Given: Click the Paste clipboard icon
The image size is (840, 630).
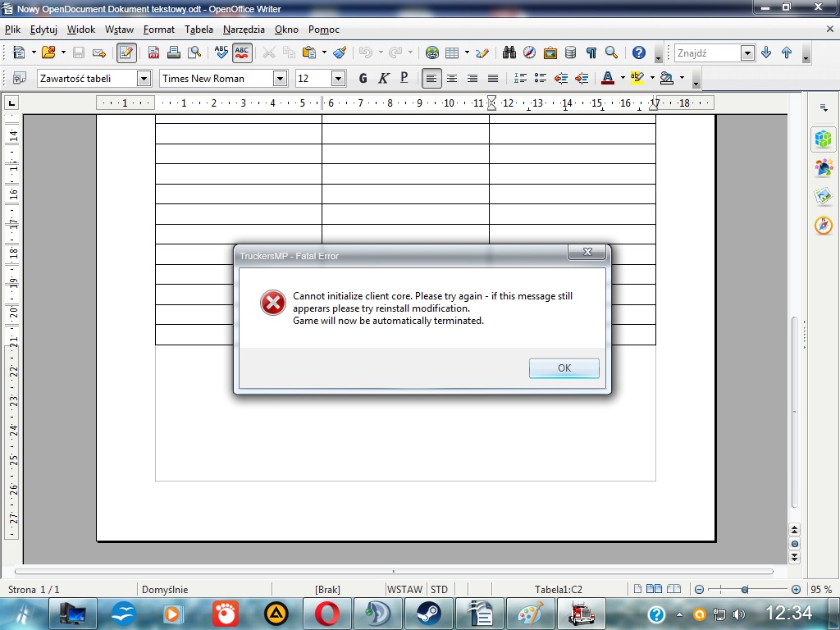Looking at the screenshot, I should pyautogui.click(x=309, y=52).
